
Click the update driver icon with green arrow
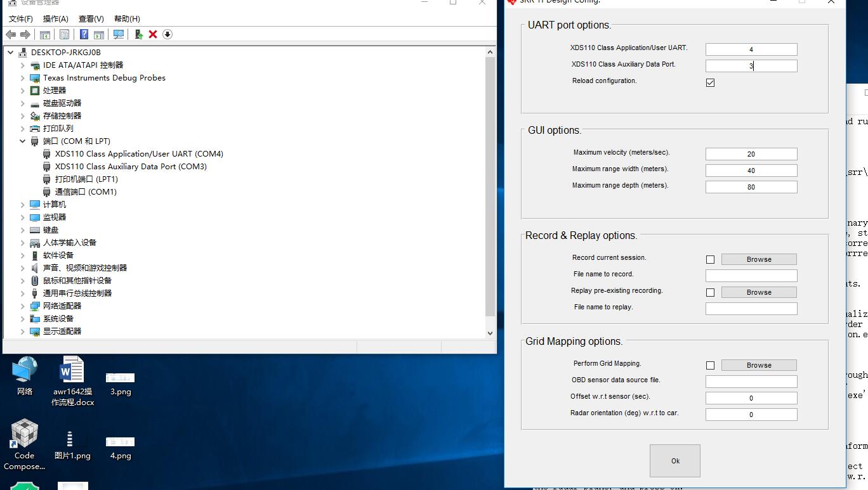(x=138, y=34)
